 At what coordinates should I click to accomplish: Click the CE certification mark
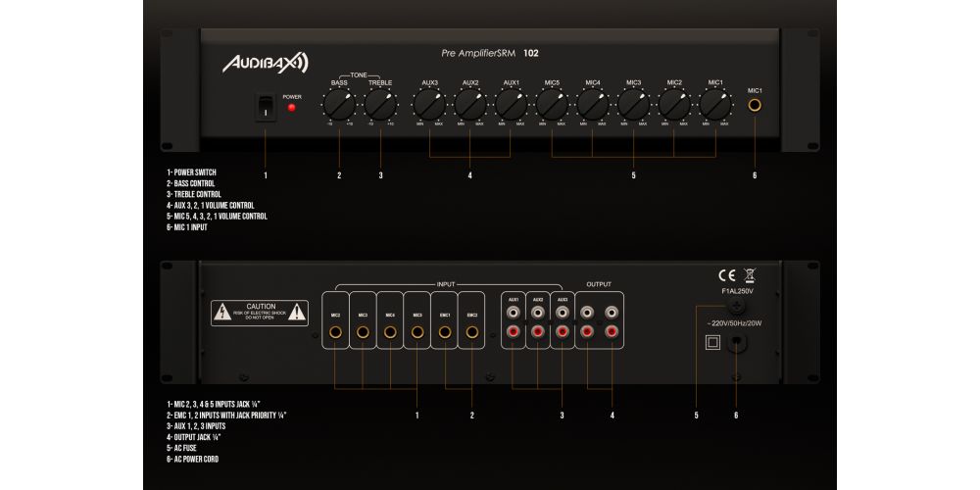click(x=727, y=275)
